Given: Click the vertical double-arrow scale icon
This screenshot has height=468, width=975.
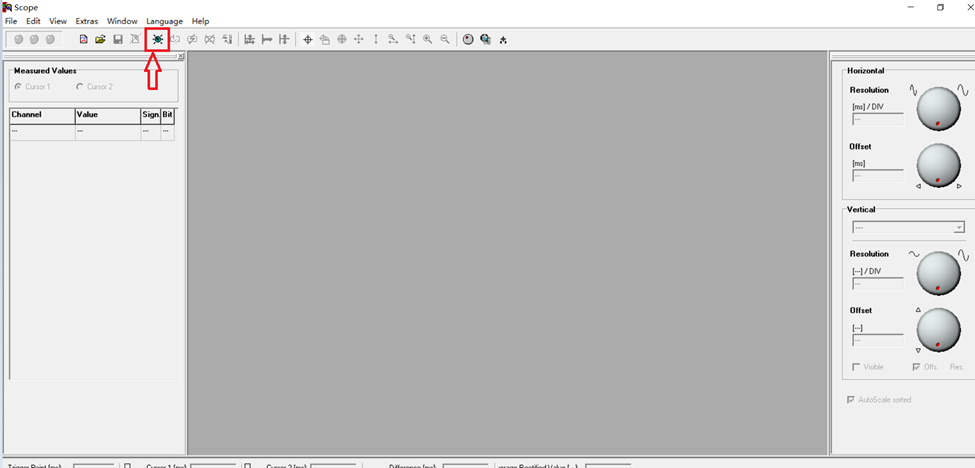Looking at the screenshot, I should [x=376, y=40].
